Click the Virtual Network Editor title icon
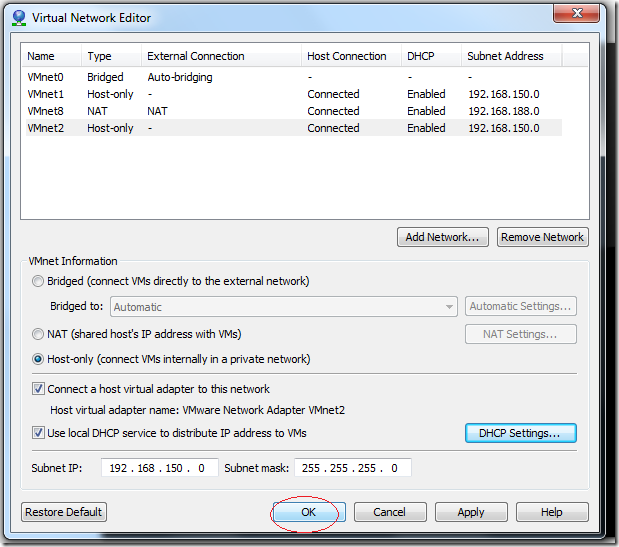This screenshot has width=619, height=547. click(x=17, y=17)
